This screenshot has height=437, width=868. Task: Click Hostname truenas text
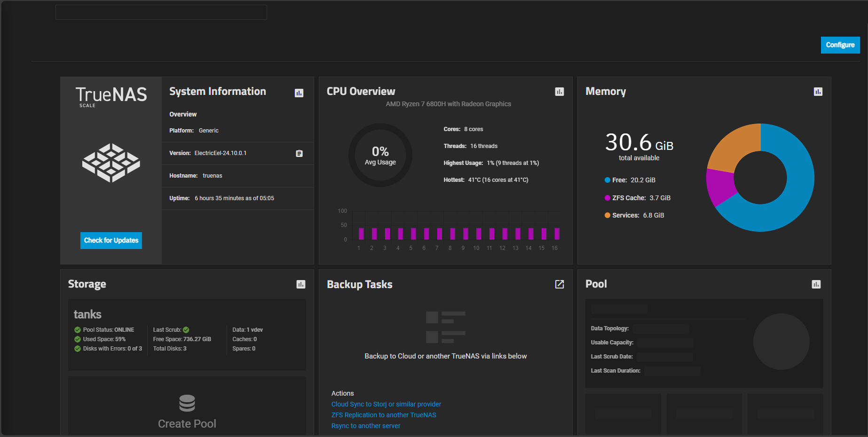(196, 176)
